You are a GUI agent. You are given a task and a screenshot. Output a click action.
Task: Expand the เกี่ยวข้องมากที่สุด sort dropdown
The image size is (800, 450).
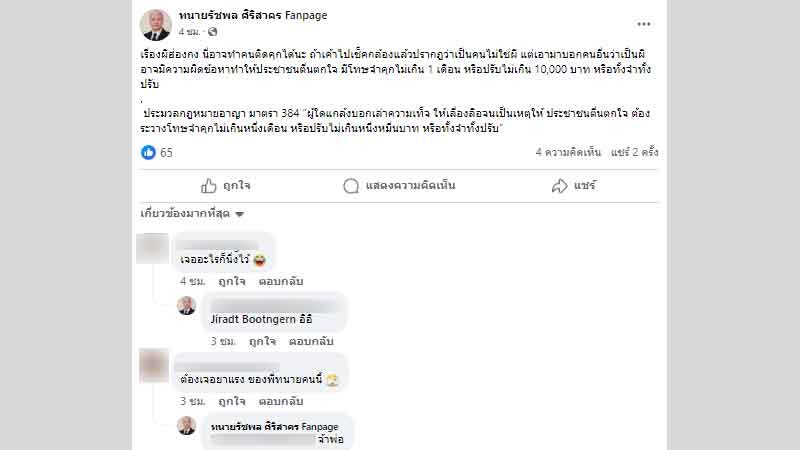(x=192, y=214)
